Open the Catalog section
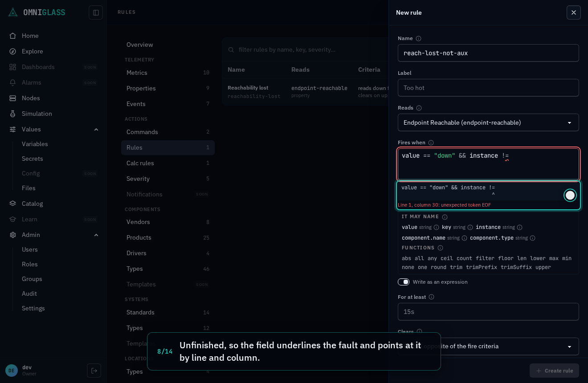The height and width of the screenshot is (383, 588). 33,204
